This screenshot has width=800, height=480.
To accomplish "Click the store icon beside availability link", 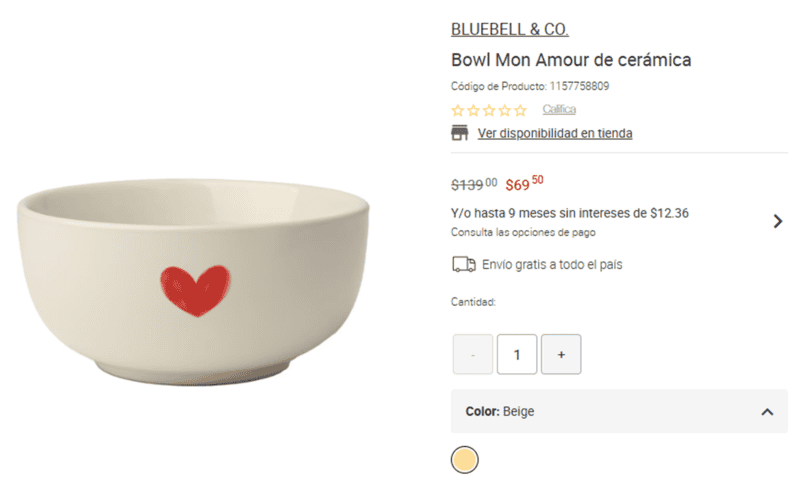I will click(x=460, y=133).
